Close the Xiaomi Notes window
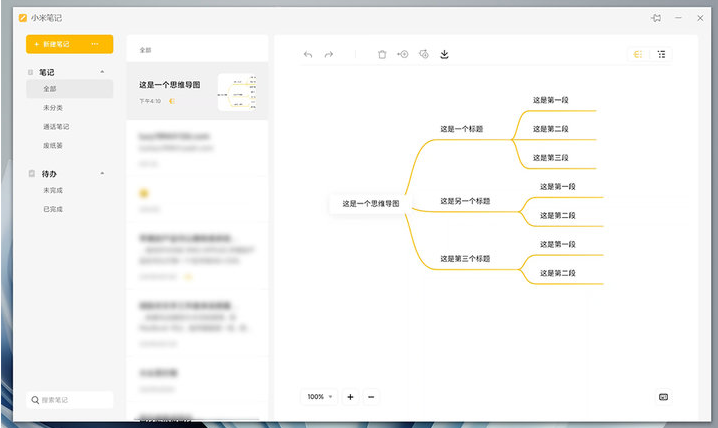 700,18
